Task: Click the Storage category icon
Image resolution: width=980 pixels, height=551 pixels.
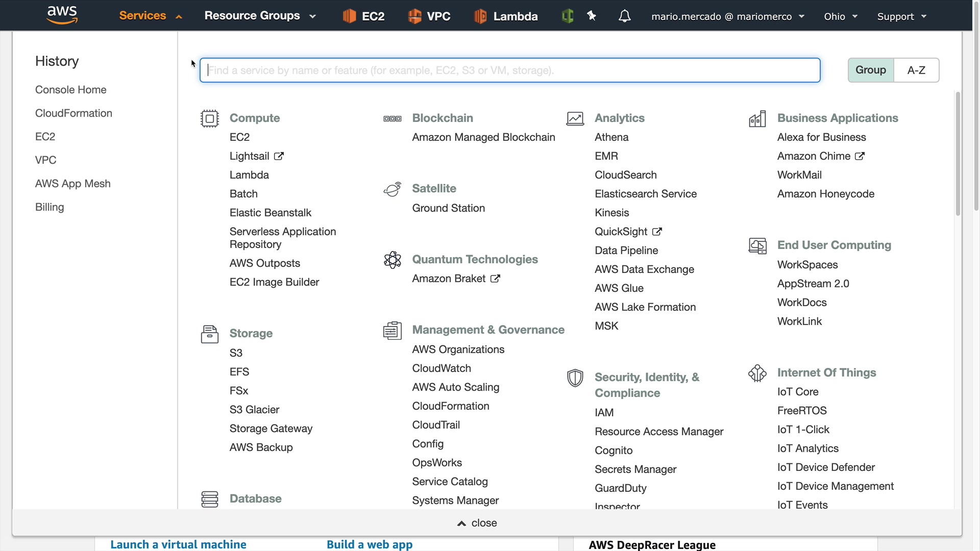Action: point(209,334)
